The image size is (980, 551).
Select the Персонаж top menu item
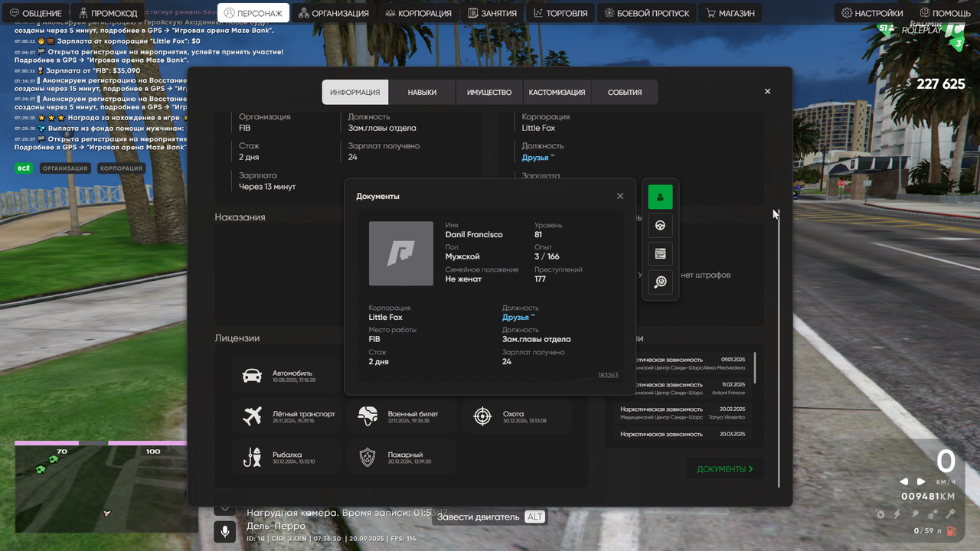(254, 13)
